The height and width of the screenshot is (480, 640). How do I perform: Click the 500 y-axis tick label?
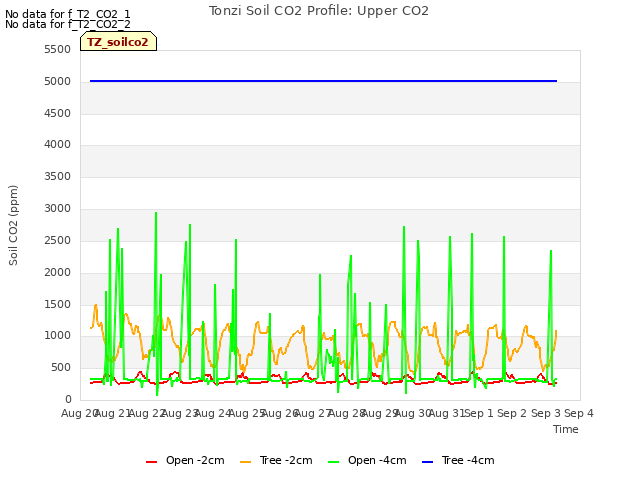point(61,368)
